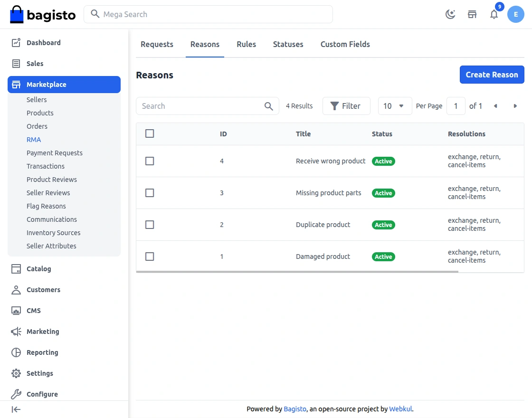Screen dimensions: 532x418
Task: Collapse the sidebar menu arrow icon
Action: (x=16, y=409)
